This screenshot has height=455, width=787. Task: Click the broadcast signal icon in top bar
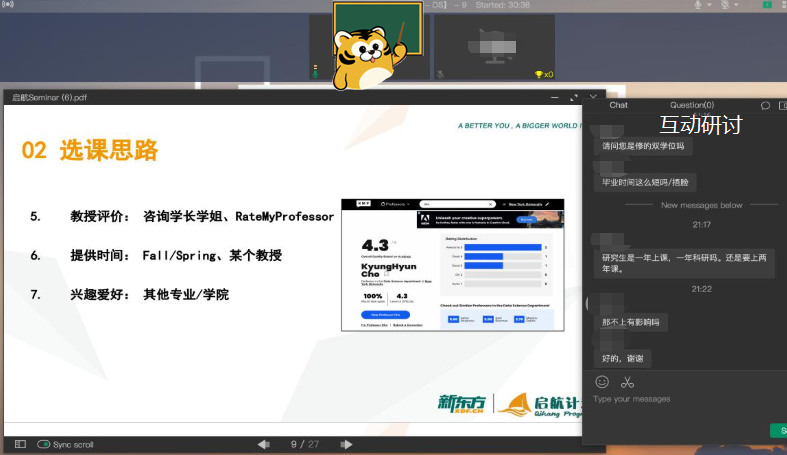pyautogui.click(x=8, y=5)
